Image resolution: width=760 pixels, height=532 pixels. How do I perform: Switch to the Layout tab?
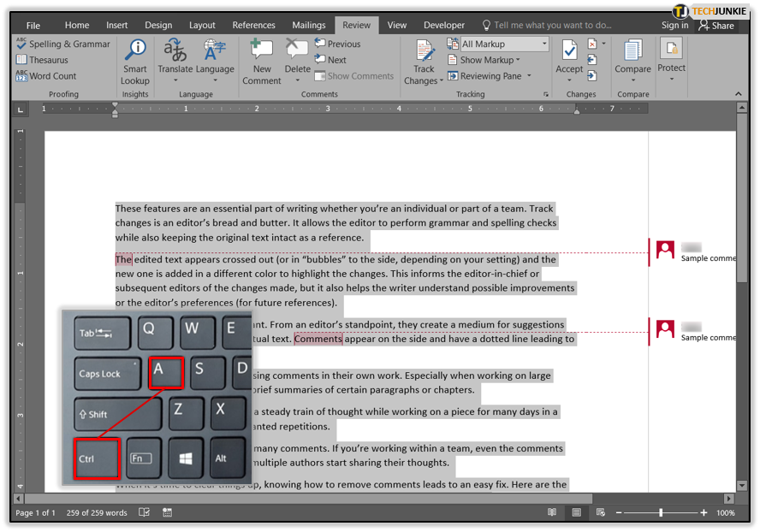pos(202,25)
